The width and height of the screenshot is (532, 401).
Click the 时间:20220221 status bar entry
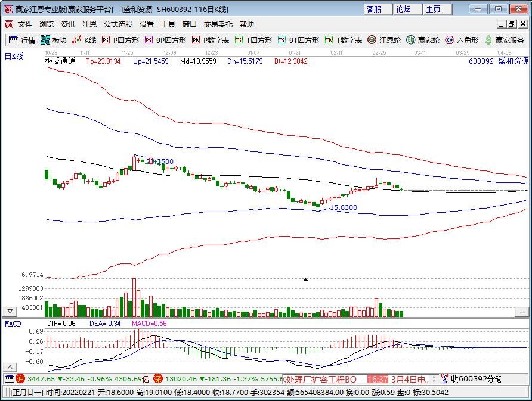pos(70,393)
